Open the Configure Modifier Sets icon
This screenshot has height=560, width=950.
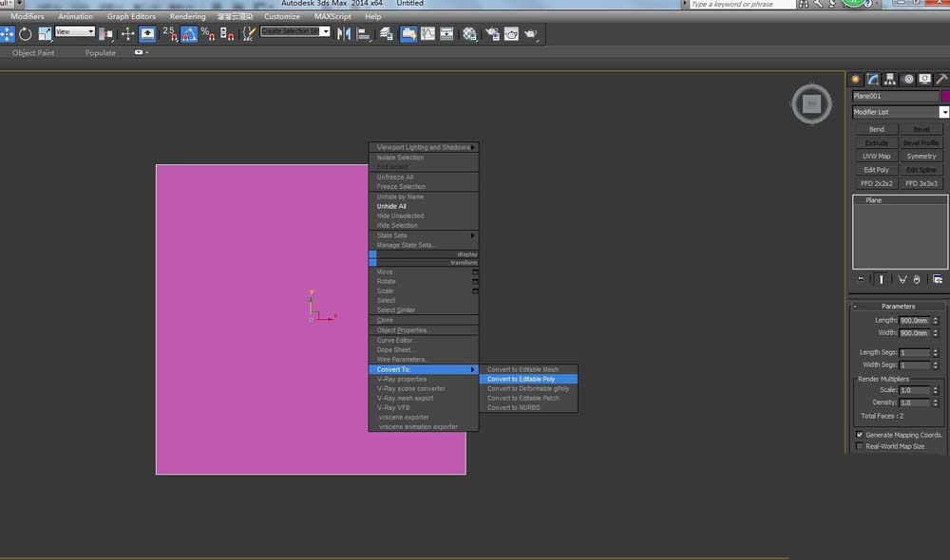[x=938, y=279]
